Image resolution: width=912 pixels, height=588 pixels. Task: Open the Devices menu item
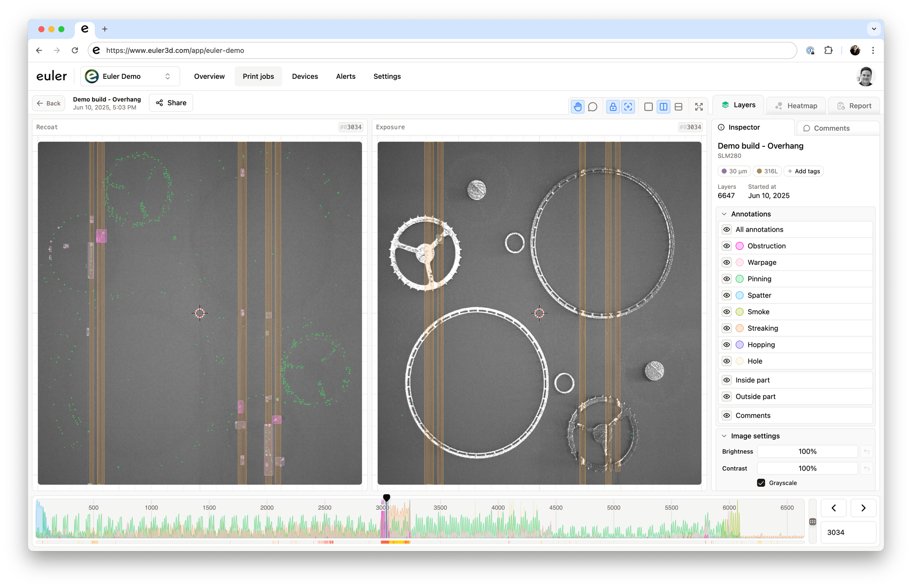(305, 77)
